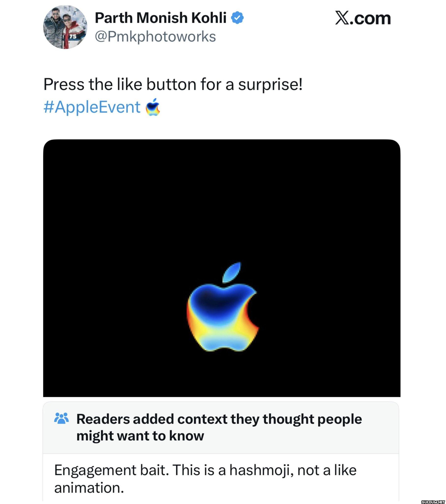Open the #AppleEvent hashtag
The width and height of the screenshot is (446, 504).
point(92,107)
